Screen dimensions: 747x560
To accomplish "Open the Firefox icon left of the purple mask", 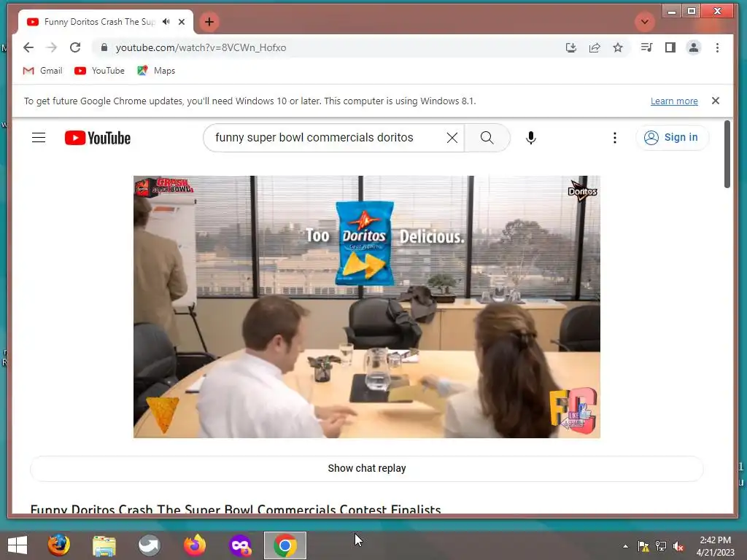I will [194, 545].
